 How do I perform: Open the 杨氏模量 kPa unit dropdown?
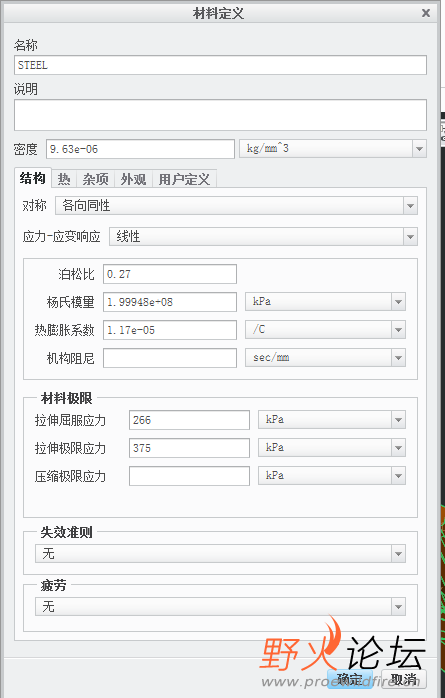tap(325, 302)
